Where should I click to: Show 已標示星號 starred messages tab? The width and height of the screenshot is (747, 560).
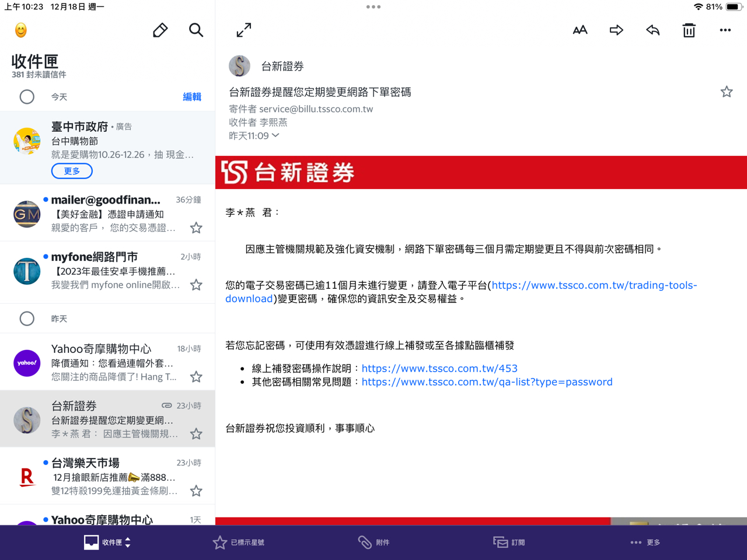click(239, 542)
